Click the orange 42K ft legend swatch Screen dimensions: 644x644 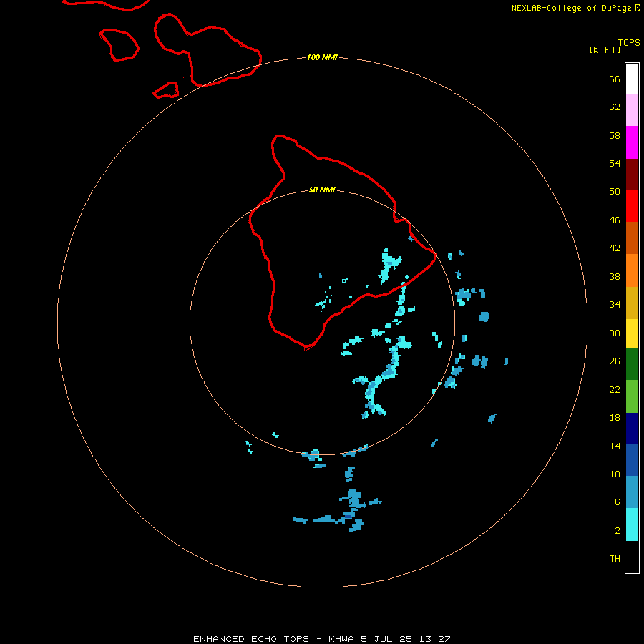point(632,270)
